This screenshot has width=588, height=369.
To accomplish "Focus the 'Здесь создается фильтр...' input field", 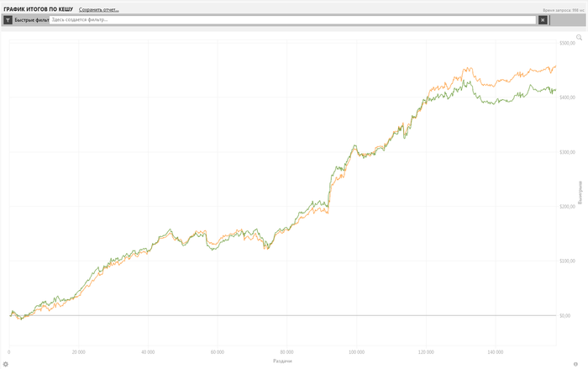I will click(292, 20).
